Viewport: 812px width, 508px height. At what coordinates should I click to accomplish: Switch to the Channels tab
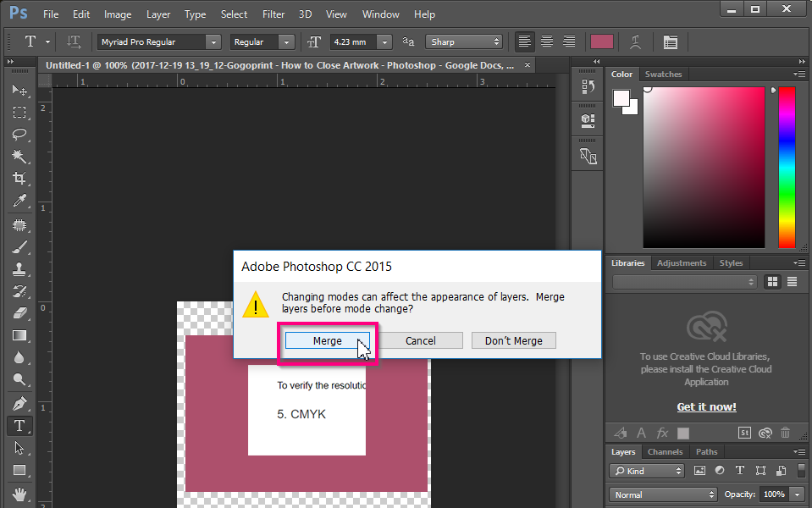665,451
